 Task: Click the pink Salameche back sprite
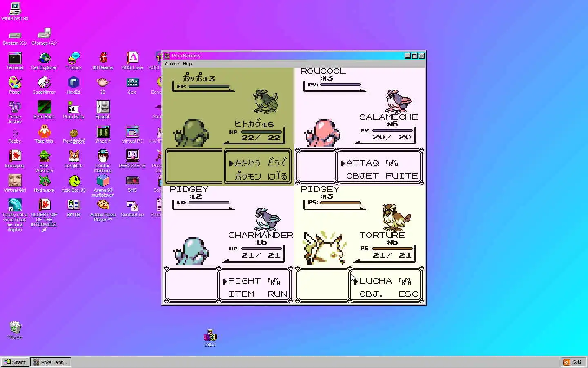pos(323,133)
